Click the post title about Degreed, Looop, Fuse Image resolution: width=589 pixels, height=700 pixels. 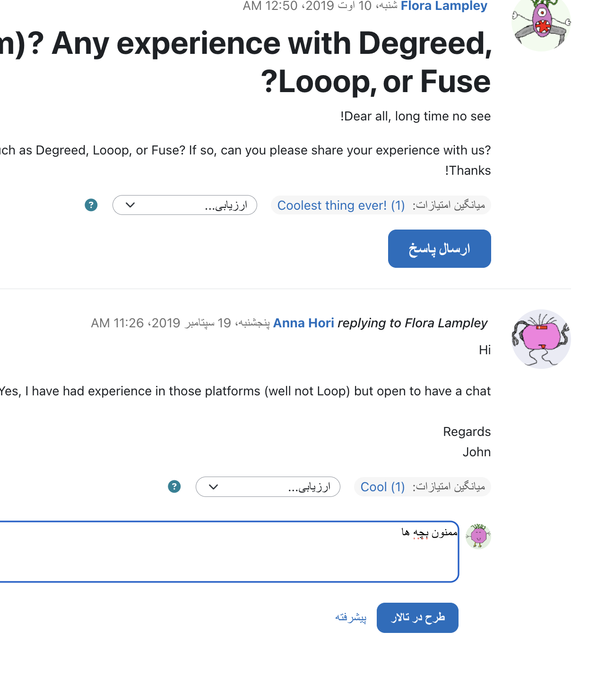[246, 62]
